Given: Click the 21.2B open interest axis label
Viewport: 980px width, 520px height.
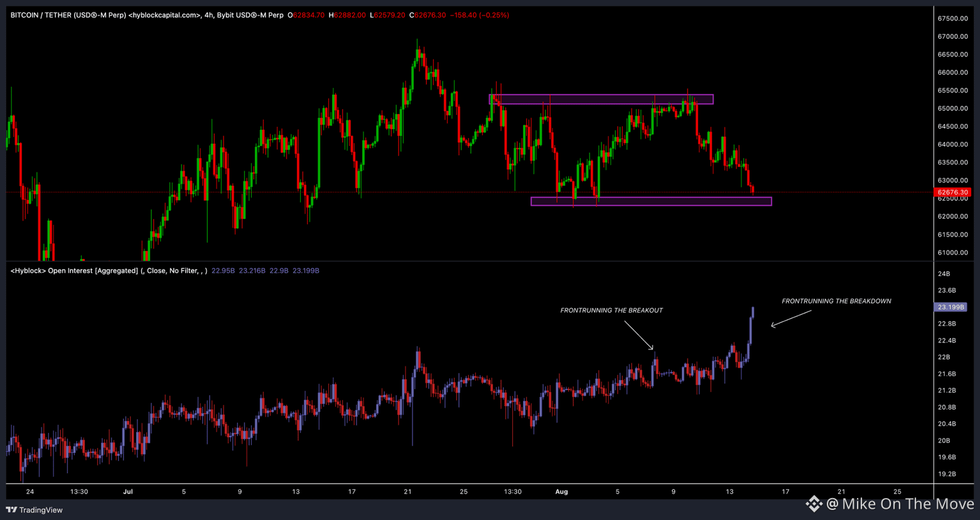Looking at the screenshot, I should (947, 391).
